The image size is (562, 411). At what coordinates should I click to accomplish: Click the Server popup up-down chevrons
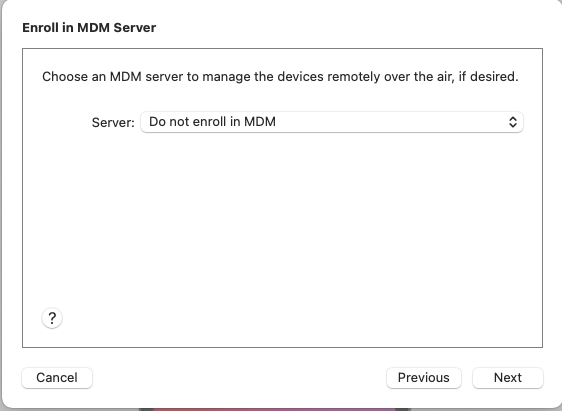(x=513, y=122)
